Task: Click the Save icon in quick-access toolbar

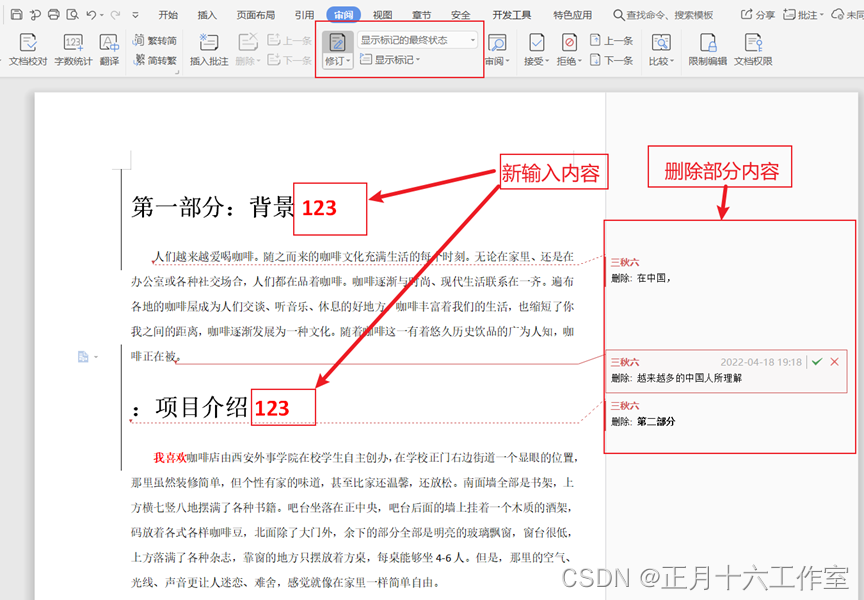Action: click(17, 14)
